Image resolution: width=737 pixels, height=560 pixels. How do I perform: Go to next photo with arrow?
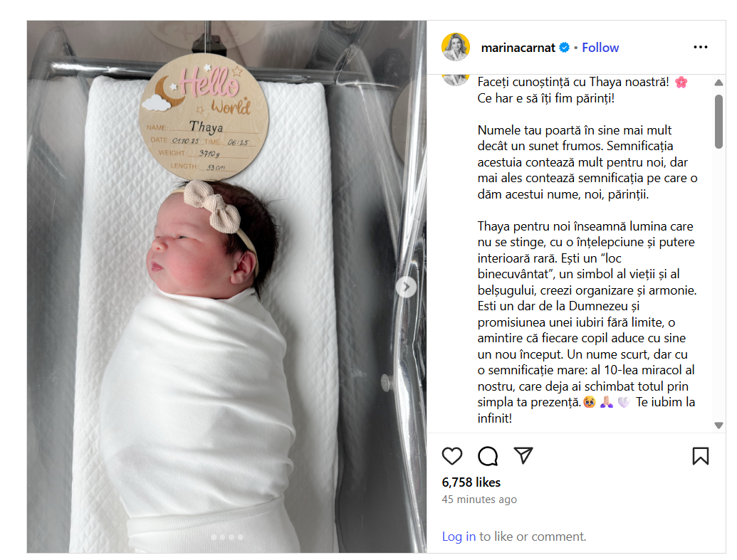[406, 287]
